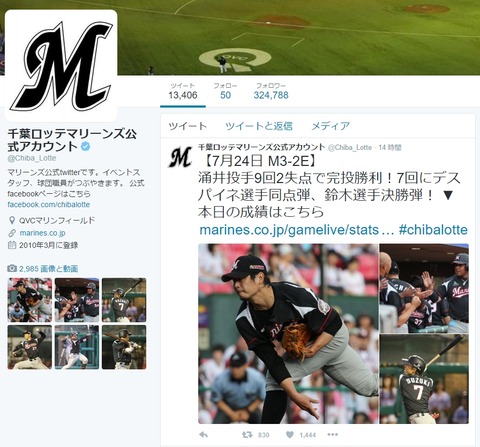Image resolution: width=480 pixels, height=447 pixels.
Task: Click the reply arrow icon under the tweet
Action: (x=204, y=435)
